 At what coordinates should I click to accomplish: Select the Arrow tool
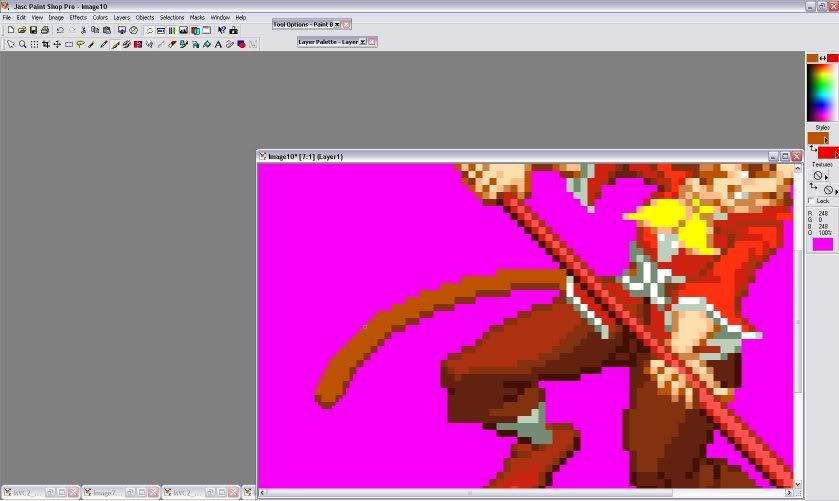[x=11, y=44]
